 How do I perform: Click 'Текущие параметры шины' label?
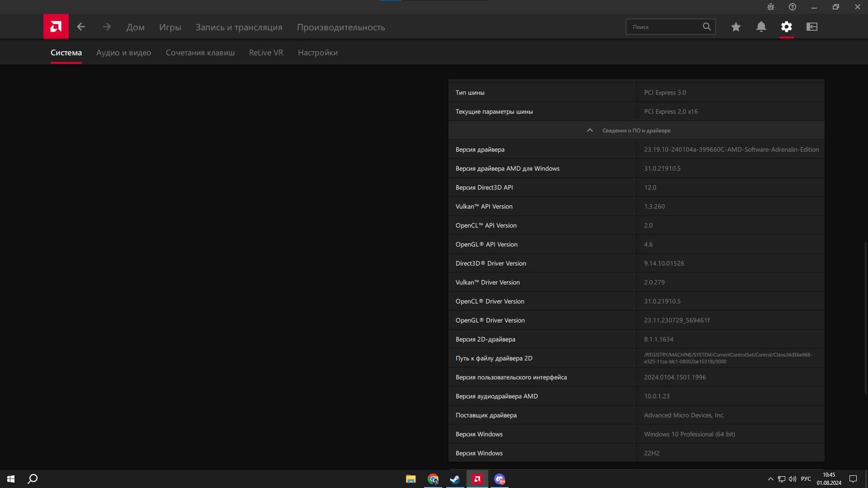click(494, 112)
